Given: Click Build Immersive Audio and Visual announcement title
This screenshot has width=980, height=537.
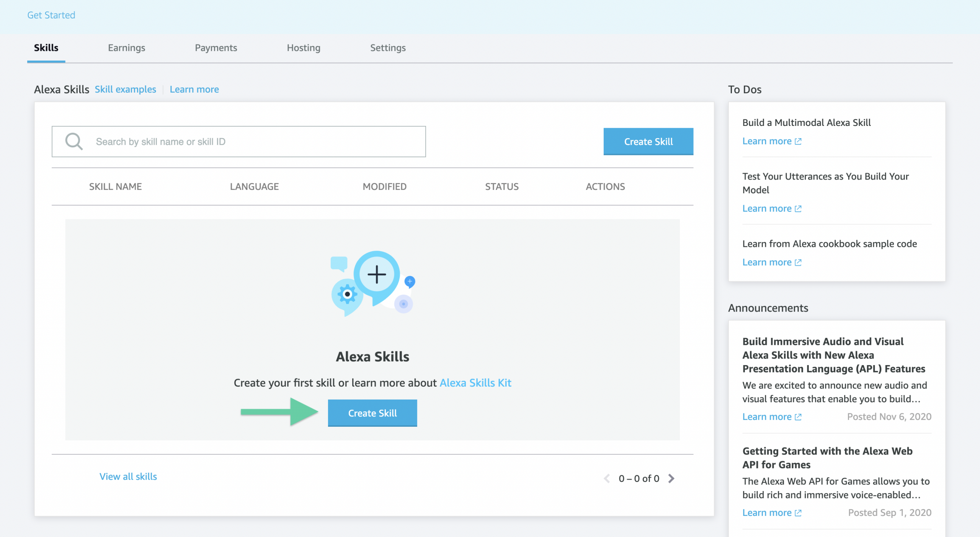Looking at the screenshot, I should tap(834, 355).
